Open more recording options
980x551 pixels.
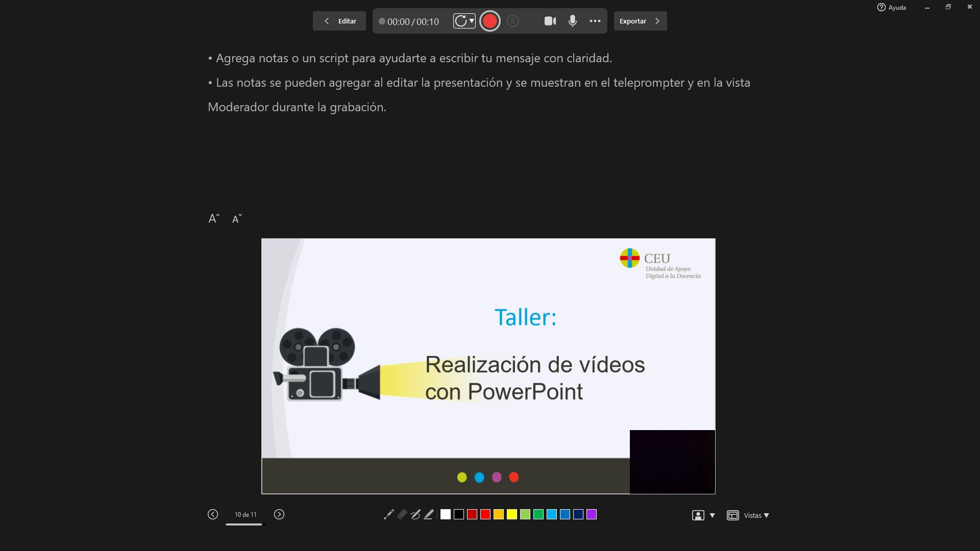(595, 21)
